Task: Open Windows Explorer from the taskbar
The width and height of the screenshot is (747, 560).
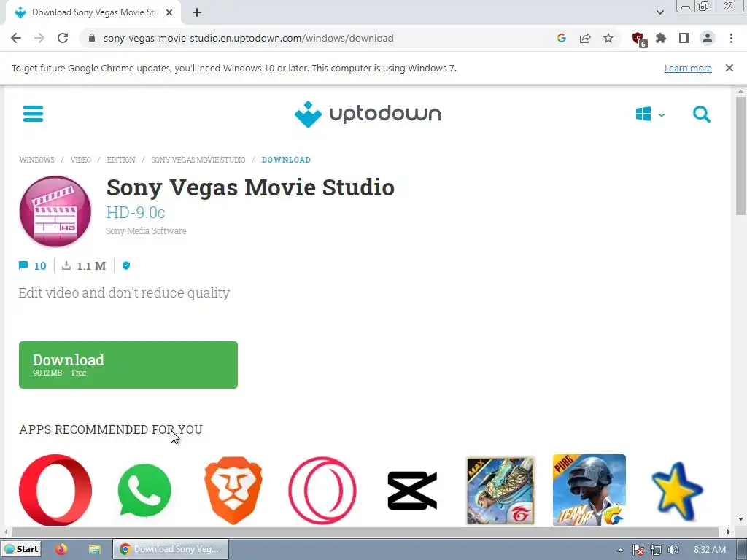Action: point(95,549)
